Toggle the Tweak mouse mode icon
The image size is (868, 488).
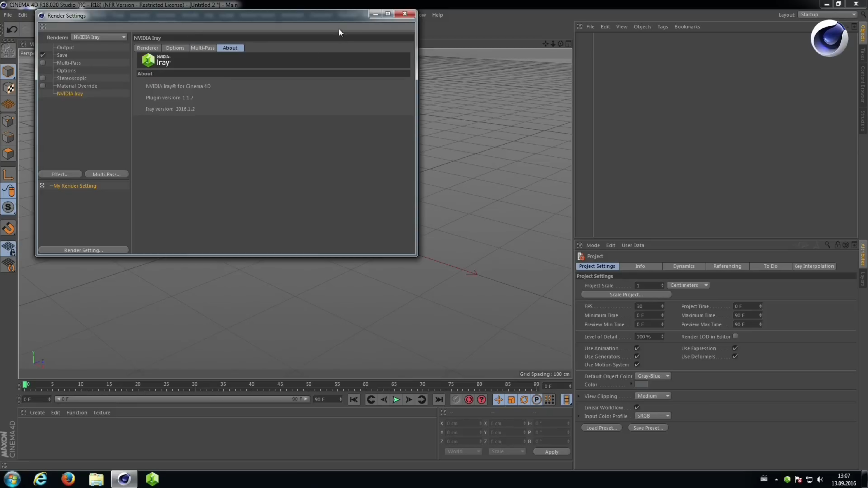click(x=8, y=191)
